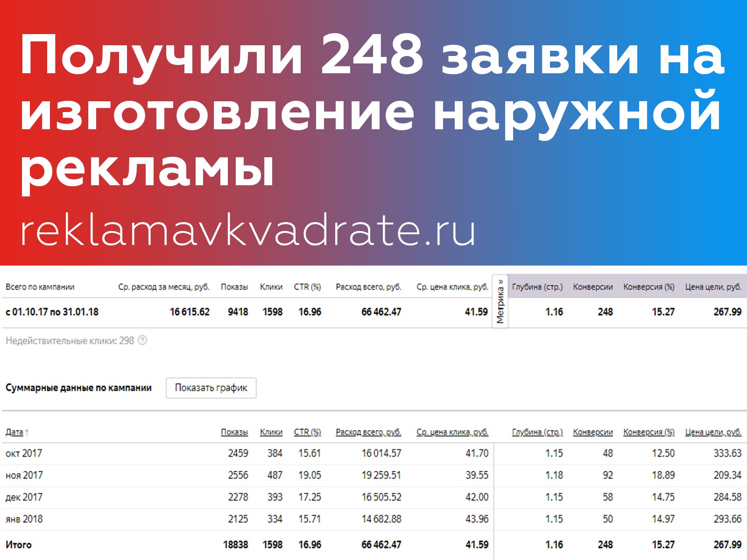Click January cost per click 43.96
This screenshot has height=560, width=747.
point(477,519)
